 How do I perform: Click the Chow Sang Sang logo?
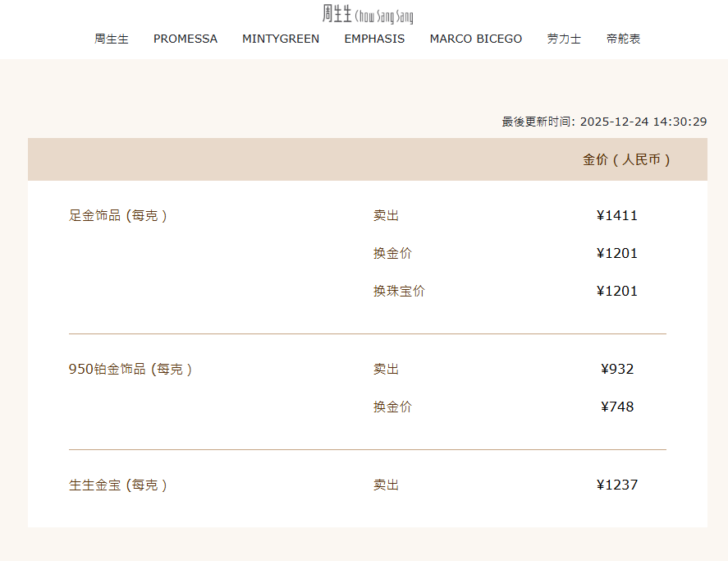point(367,14)
